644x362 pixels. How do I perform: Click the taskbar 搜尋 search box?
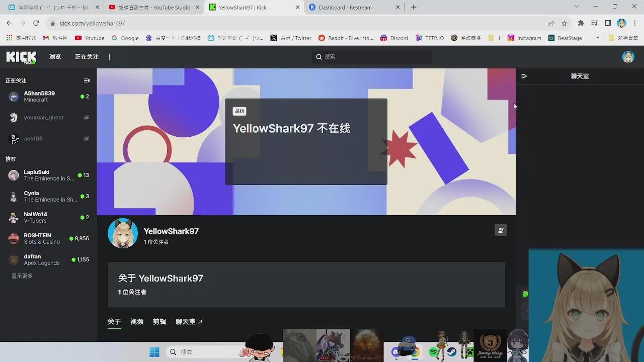click(x=205, y=352)
